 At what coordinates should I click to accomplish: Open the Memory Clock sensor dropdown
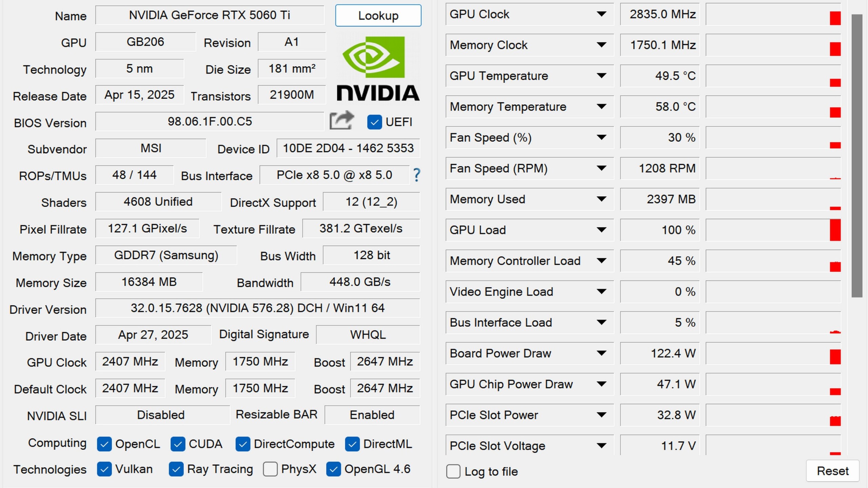coord(601,45)
